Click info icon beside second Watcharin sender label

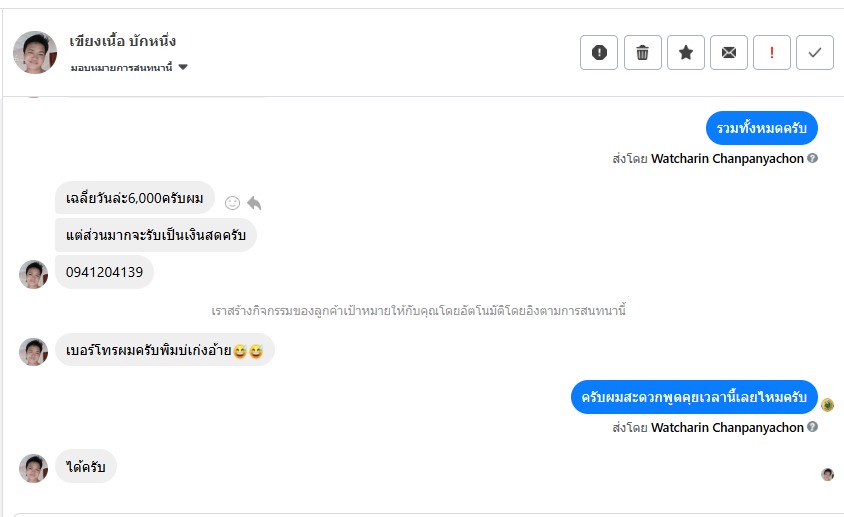point(813,427)
